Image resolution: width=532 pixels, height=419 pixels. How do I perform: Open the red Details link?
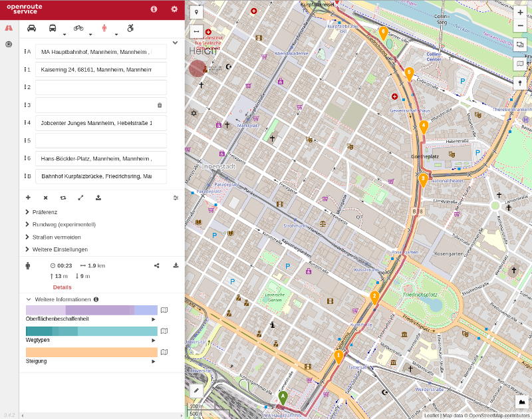coord(62,287)
